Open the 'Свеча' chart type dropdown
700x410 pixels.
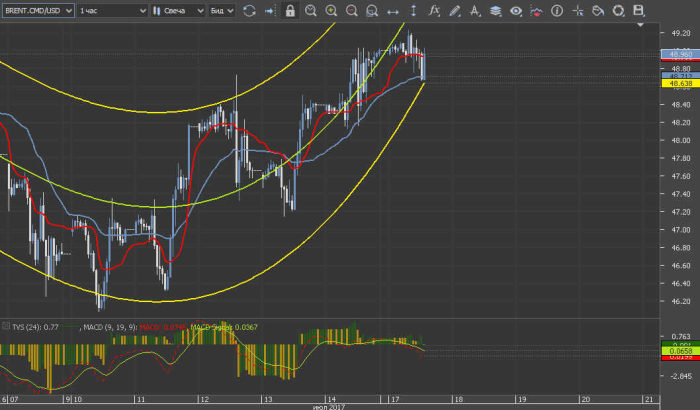click(178, 11)
